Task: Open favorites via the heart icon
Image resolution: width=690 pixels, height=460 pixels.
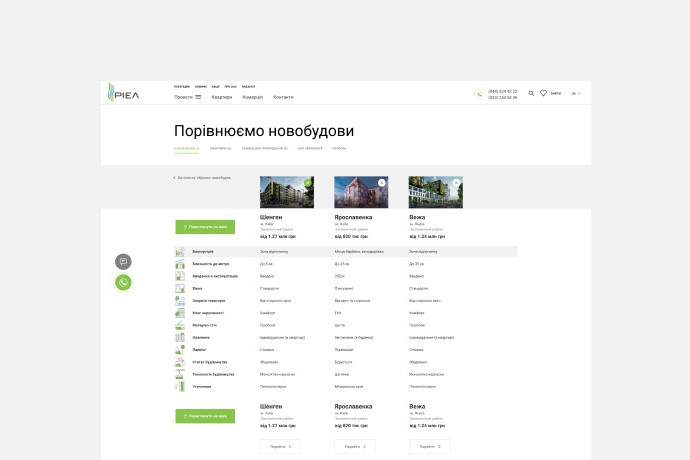Action: (543, 93)
